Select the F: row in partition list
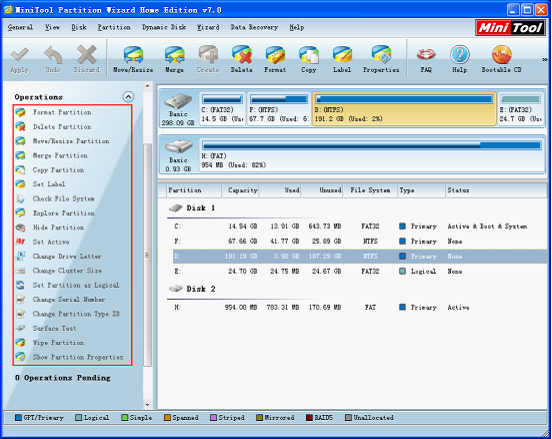Viewport: 552px width, 439px height. pos(360,242)
